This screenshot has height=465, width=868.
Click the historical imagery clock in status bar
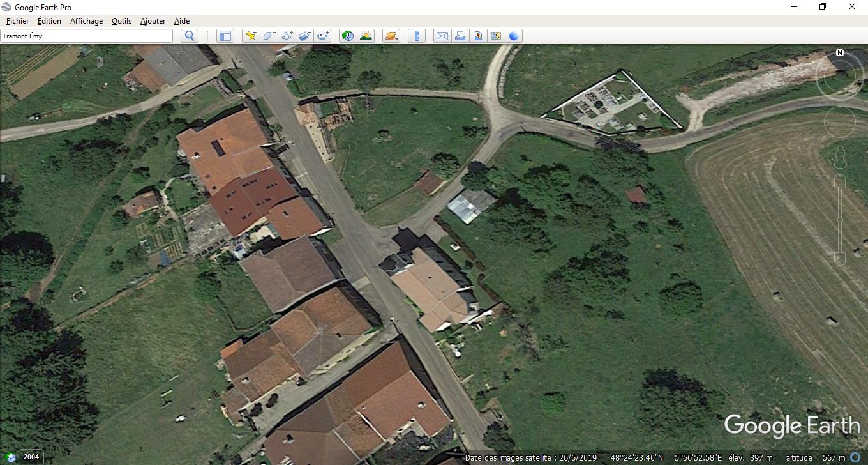[10, 457]
